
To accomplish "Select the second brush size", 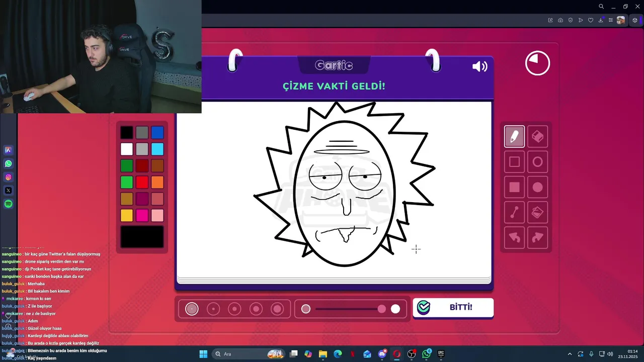I will point(213,309).
